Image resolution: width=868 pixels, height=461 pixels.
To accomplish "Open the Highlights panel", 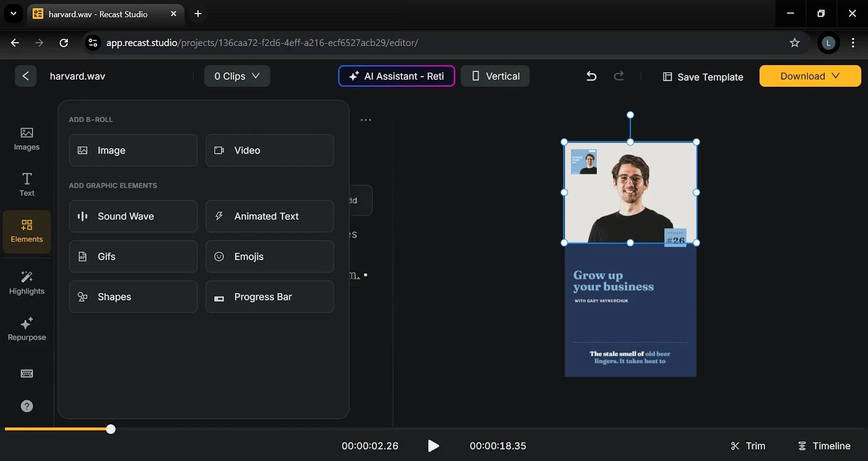I will [27, 283].
